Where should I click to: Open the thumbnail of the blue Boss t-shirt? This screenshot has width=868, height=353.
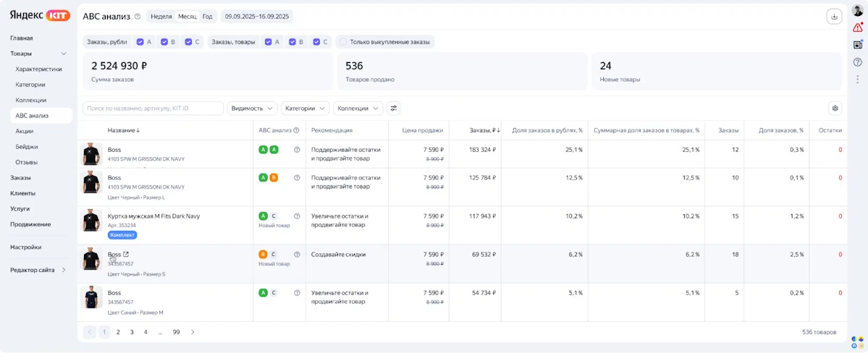(x=91, y=297)
